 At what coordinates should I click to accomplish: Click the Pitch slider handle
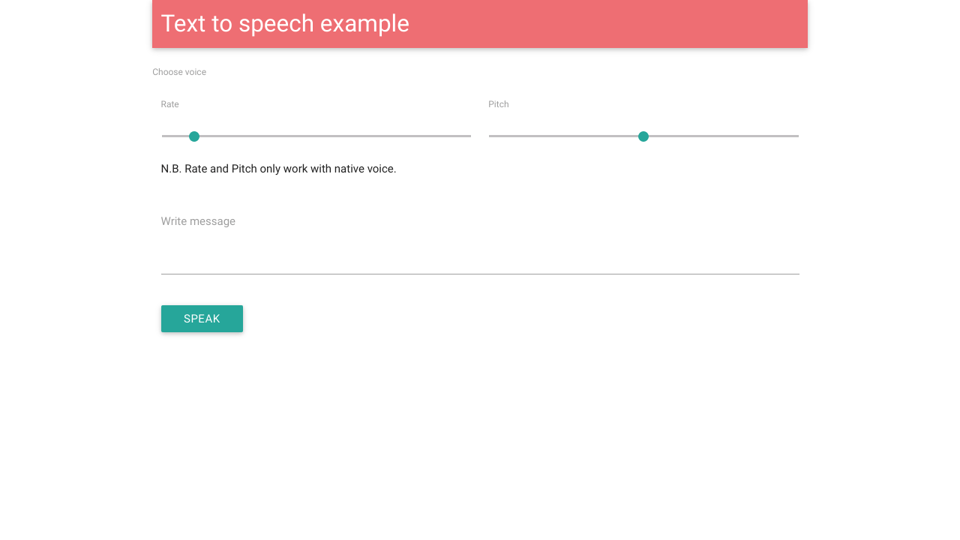pyautogui.click(x=643, y=136)
